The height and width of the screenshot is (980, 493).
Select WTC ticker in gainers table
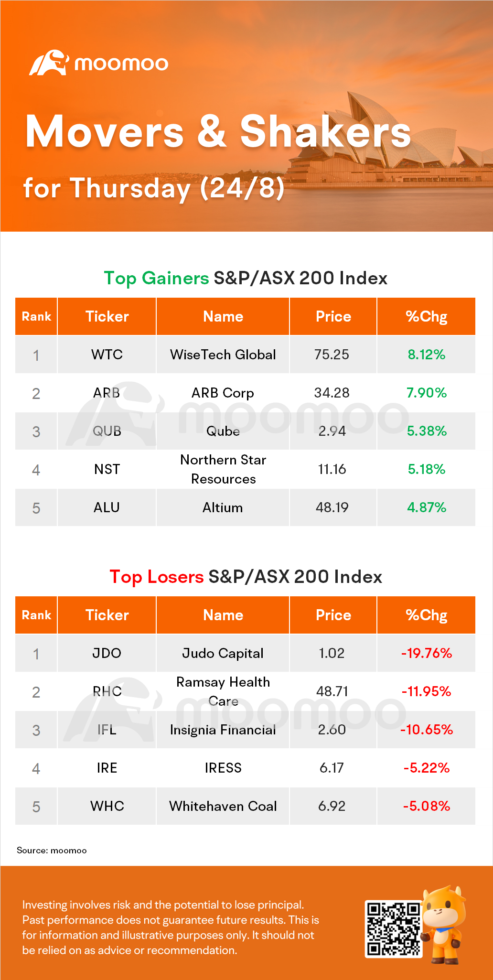pos(107,355)
